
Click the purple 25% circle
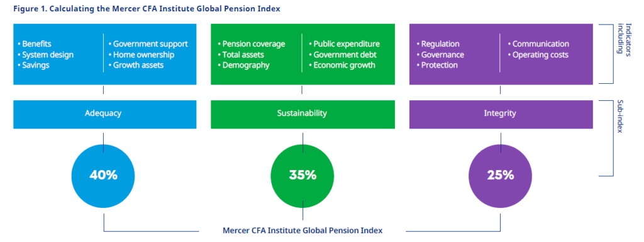click(x=500, y=175)
